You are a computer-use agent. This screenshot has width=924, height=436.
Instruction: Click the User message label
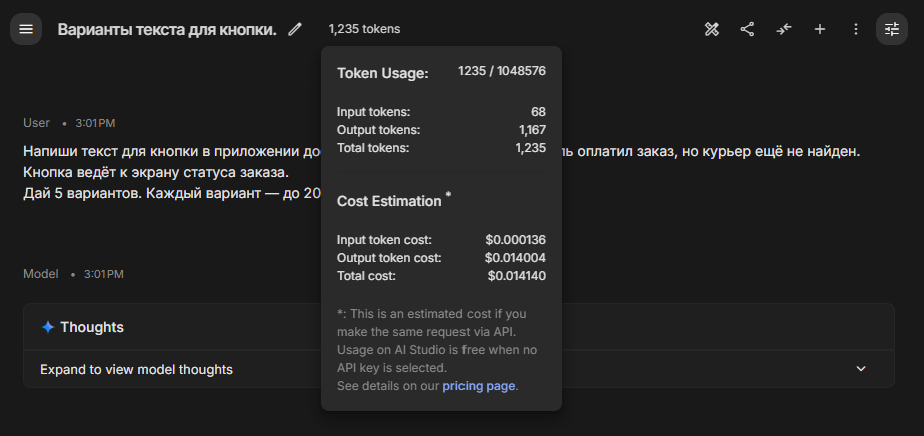click(37, 123)
